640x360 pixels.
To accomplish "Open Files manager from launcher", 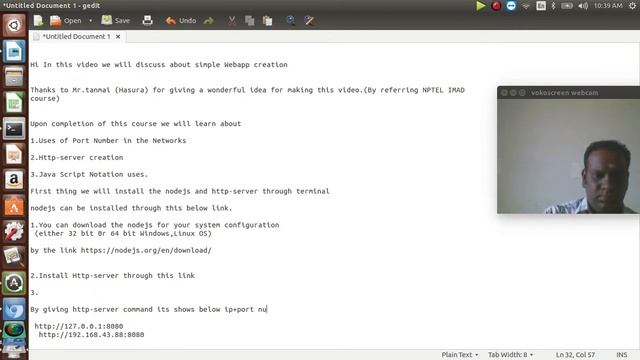I will tap(14, 77).
